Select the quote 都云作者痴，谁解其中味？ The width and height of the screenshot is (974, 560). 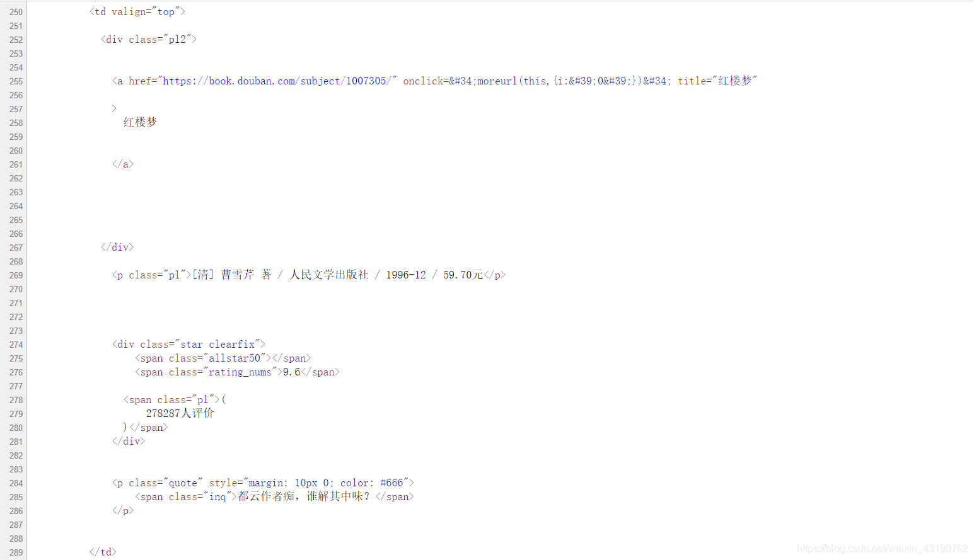pyautogui.click(x=304, y=496)
